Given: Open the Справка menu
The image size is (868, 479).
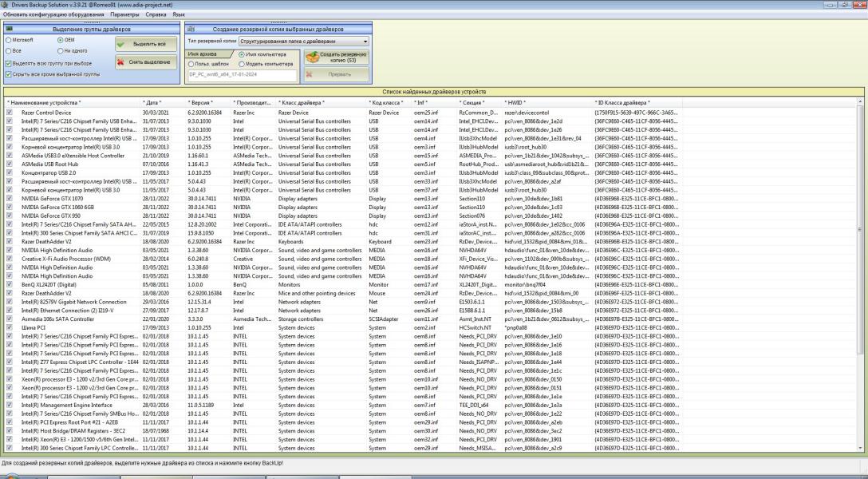Looking at the screenshot, I should point(156,14).
